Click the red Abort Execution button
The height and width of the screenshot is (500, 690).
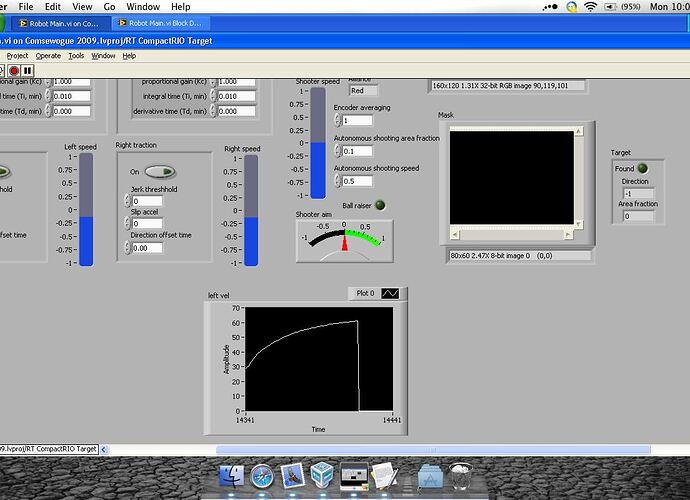coord(14,70)
